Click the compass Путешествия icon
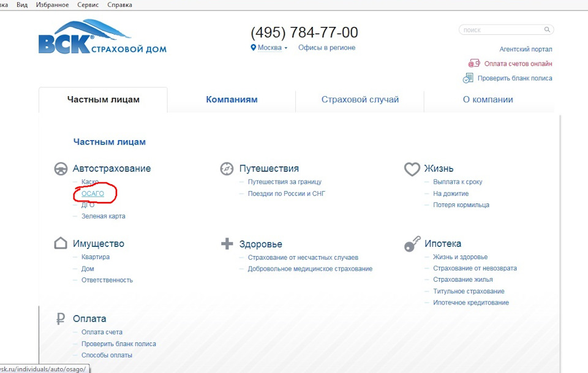 coord(227,168)
